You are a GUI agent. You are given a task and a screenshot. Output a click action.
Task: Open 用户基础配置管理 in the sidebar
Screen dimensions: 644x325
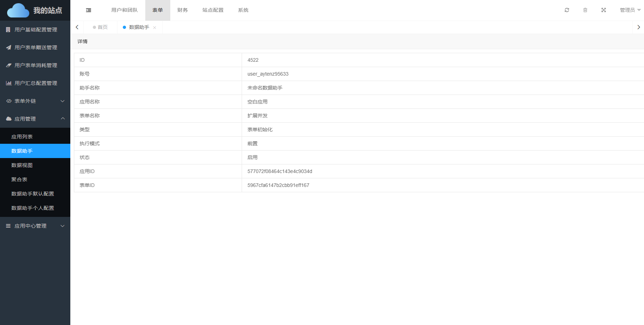35,30
